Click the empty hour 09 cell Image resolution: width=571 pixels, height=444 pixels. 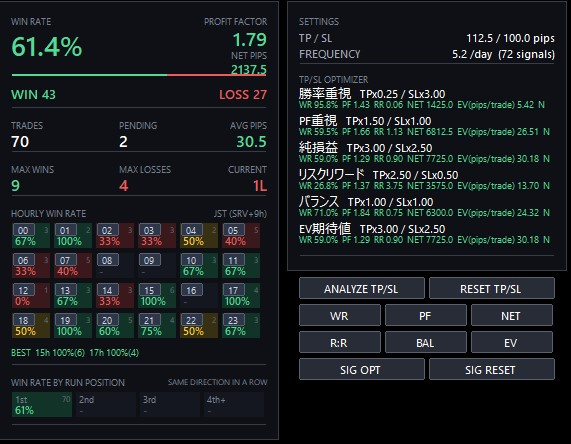point(157,266)
